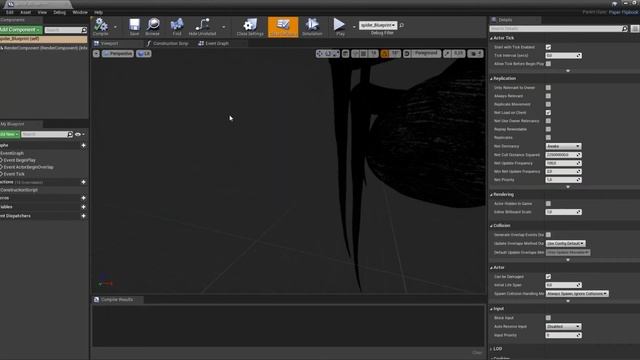
Task: Click the Save toolbar icon
Action: click(134, 25)
